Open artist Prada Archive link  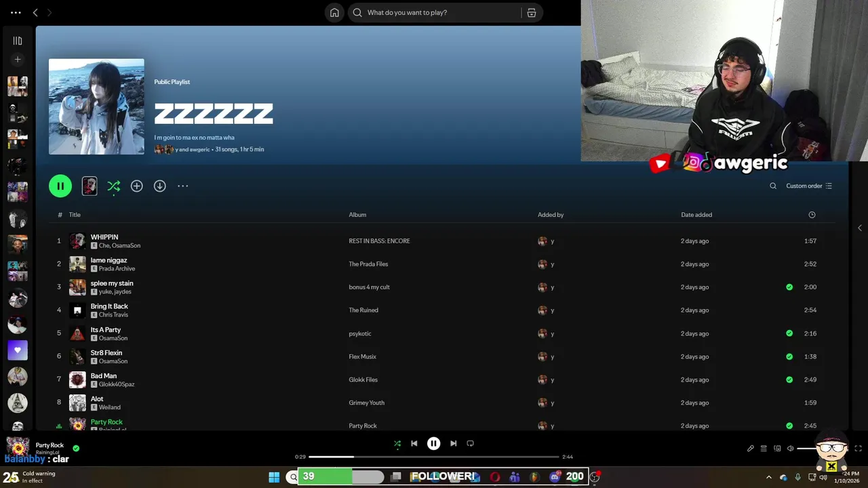117,268
